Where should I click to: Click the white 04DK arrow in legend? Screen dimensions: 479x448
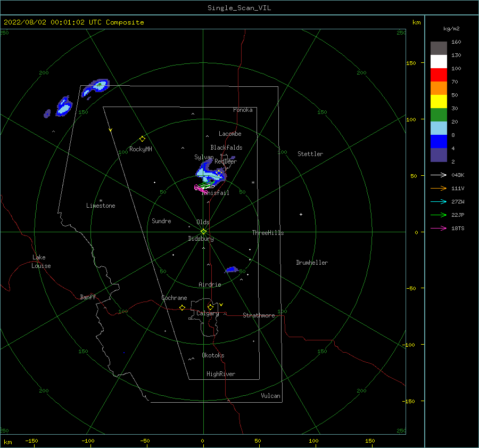[x=439, y=175]
